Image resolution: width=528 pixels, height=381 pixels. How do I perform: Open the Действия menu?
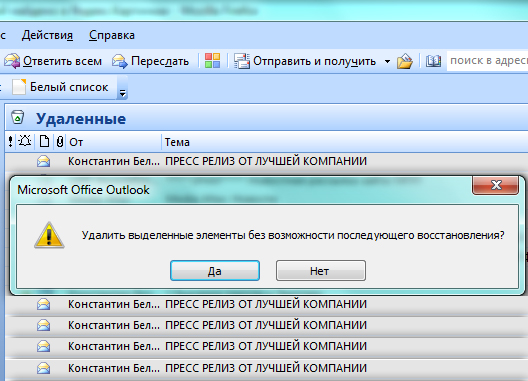(47, 35)
